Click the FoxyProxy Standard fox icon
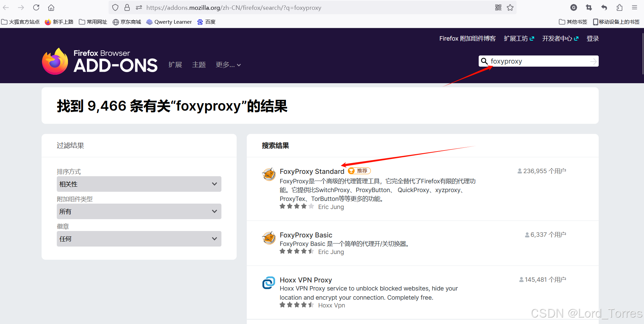 [269, 174]
